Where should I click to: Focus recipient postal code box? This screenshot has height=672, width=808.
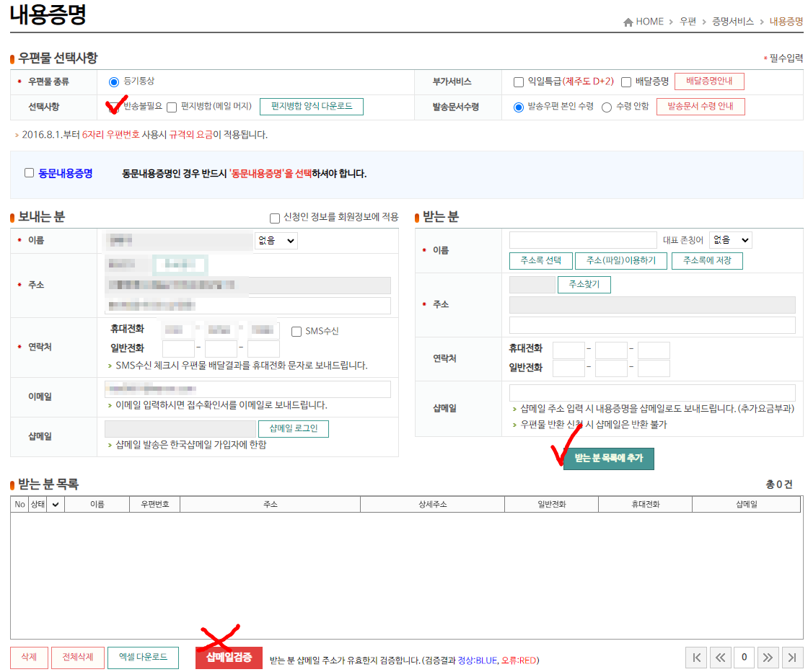(x=532, y=285)
